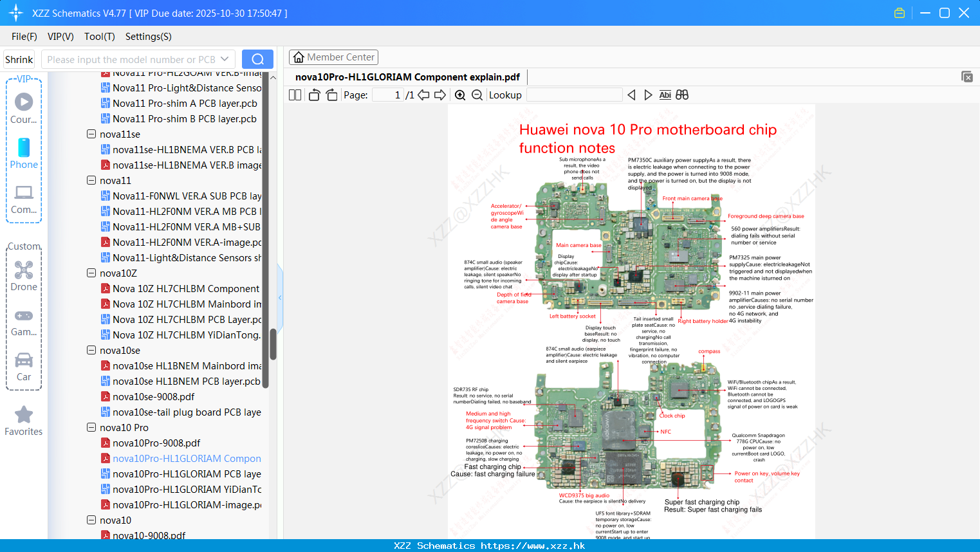Select the Phone category in sidebar
This screenshot has width=980, height=552.
coord(24,153)
